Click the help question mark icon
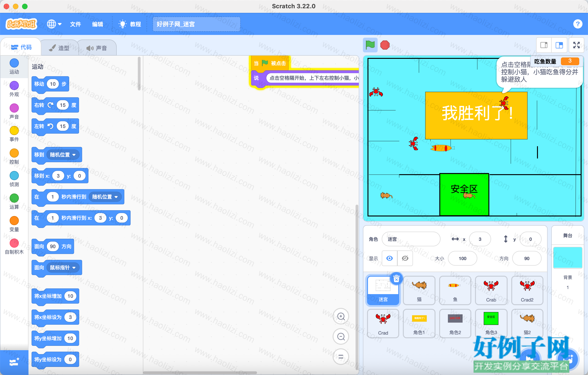 [577, 24]
